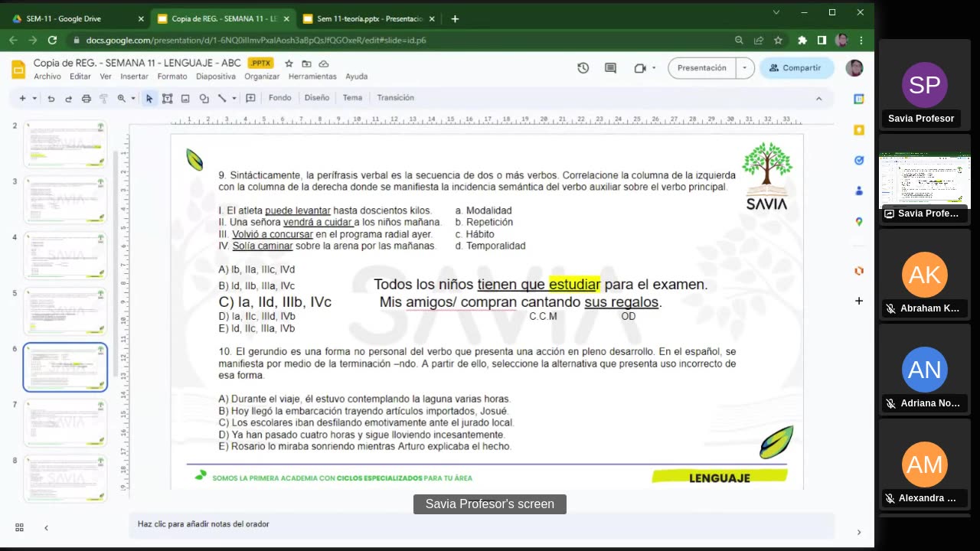Select slide 3 thumbnail

tap(65, 200)
